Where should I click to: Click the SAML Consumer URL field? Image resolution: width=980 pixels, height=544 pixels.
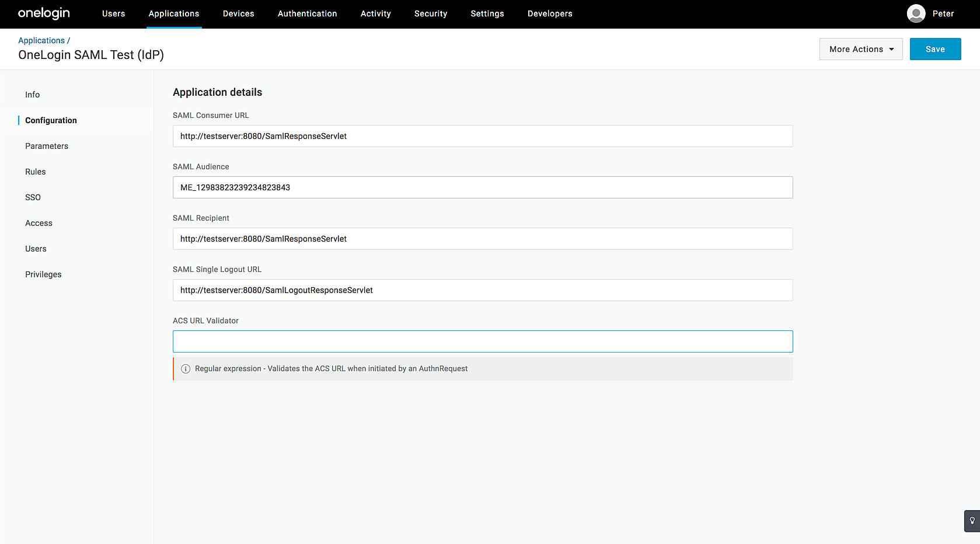click(482, 136)
